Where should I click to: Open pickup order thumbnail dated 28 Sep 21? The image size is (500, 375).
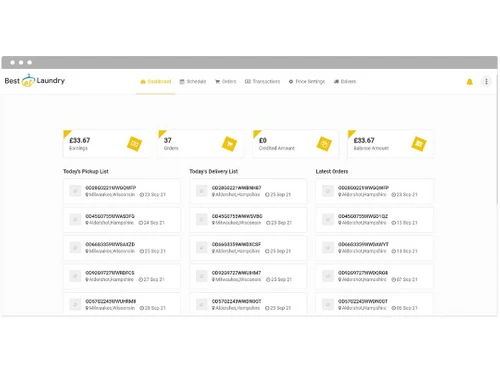pos(75,304)
